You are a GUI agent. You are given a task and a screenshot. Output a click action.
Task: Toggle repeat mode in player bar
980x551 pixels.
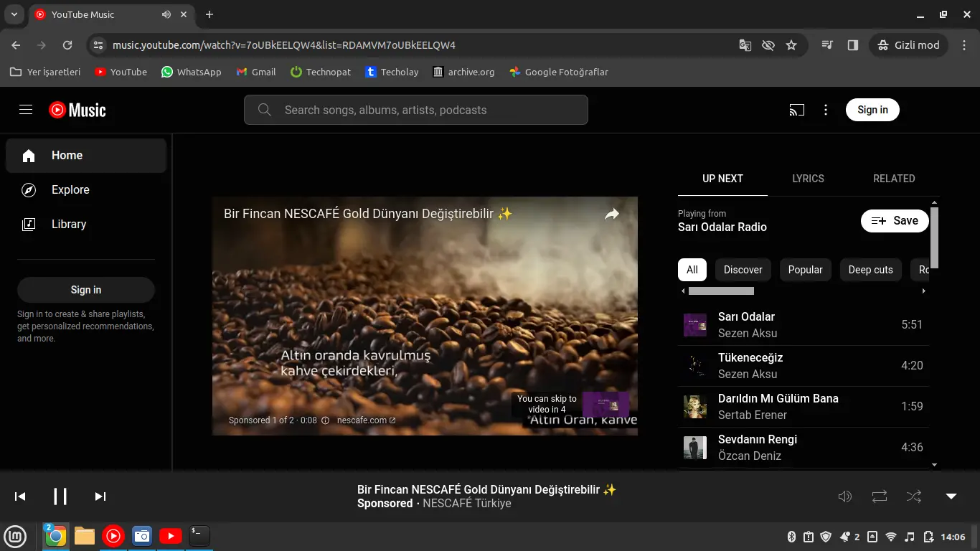coord(880,496)
